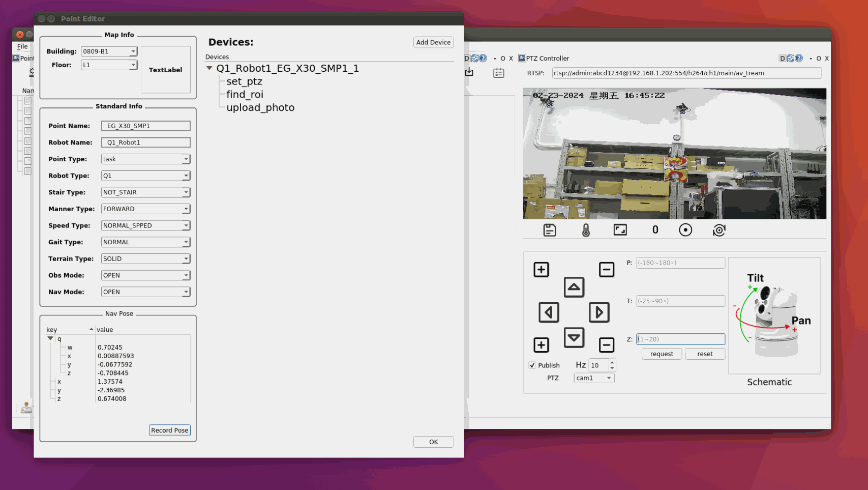The image size is (868, 490).
Task: Open the Building dropdown showing 0809-B1
Action: click(109, 51)
